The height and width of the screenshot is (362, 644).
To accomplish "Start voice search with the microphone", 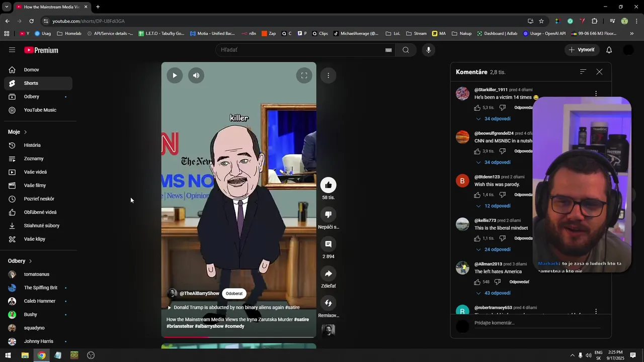I will coord(429,50).
